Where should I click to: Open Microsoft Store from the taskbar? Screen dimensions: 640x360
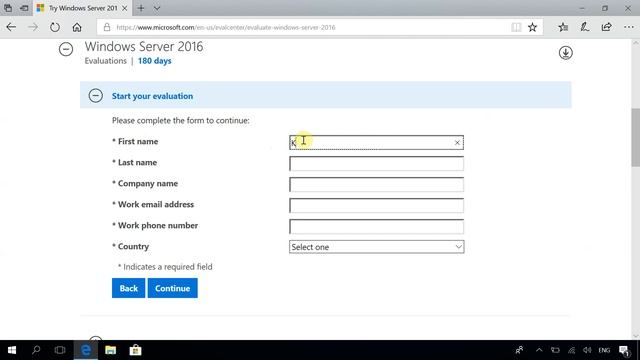[135, 350]
